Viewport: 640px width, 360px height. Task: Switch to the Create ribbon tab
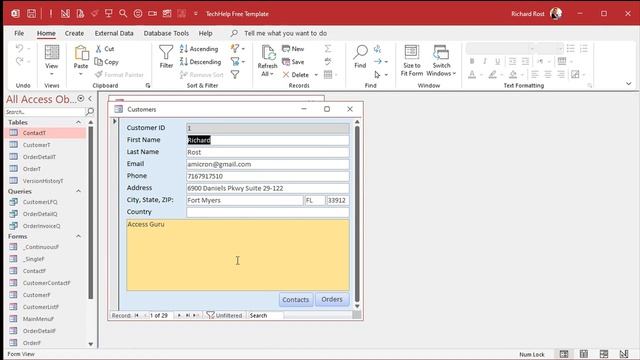(74, 33)
